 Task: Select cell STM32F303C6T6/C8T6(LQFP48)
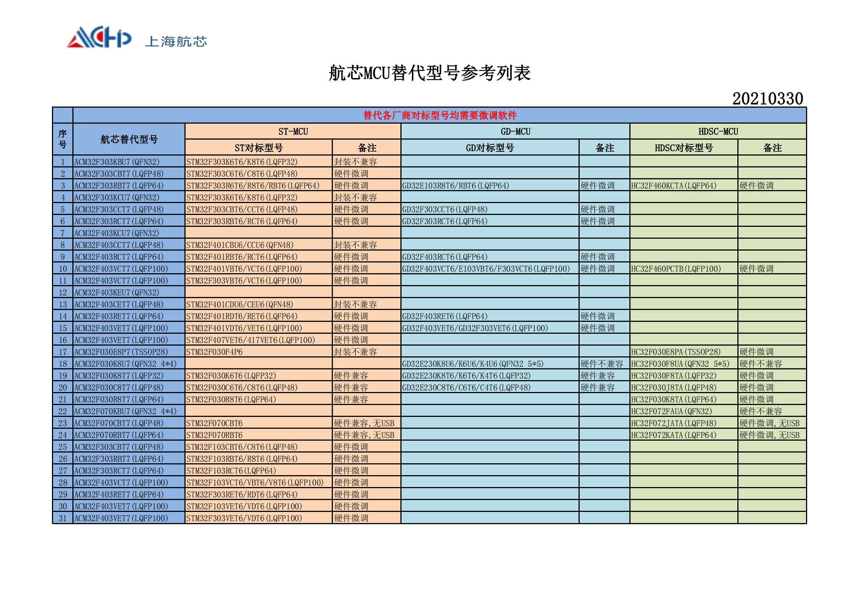[259, 173]
